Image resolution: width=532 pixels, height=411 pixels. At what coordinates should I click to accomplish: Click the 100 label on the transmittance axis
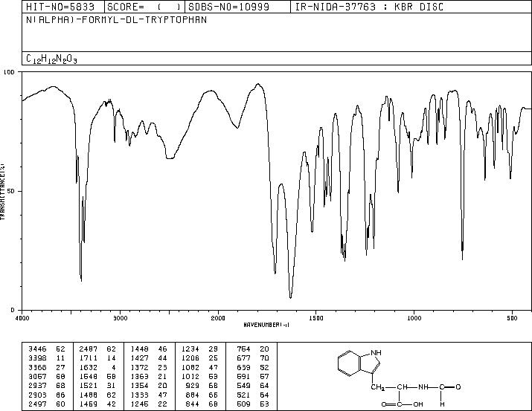tap(10, 72)
